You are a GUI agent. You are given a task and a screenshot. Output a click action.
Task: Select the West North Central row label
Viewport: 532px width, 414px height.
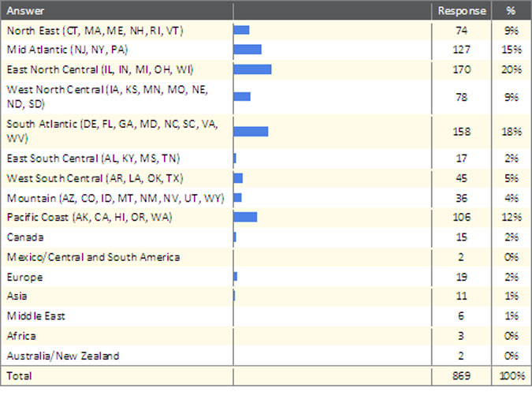coord(107,97)
